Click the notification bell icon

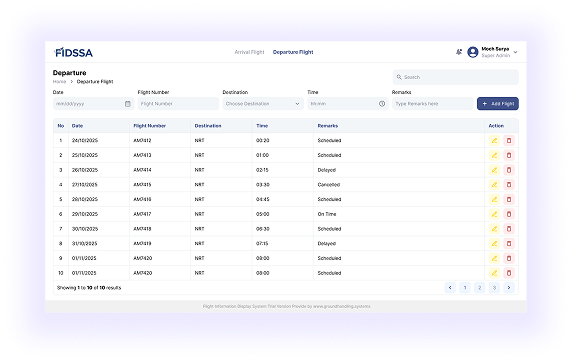(x=459, y=52)
